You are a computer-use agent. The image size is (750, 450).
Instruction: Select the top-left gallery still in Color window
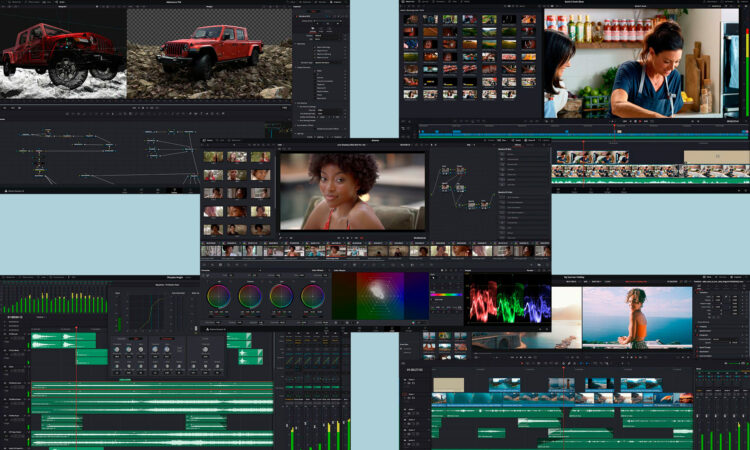point(213,157)
